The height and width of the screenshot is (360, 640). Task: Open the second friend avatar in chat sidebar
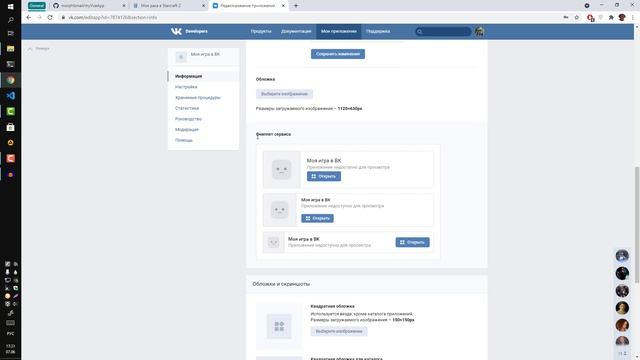pyautogui.click(x=622, y=273)
